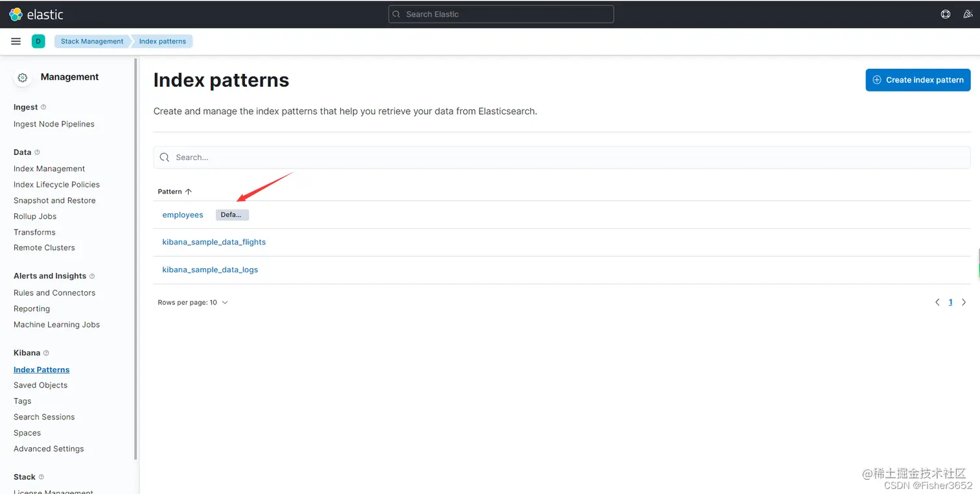Click the info icon next to Stack
This screenshot has height=494, width=980.
[x=41, y=477]
